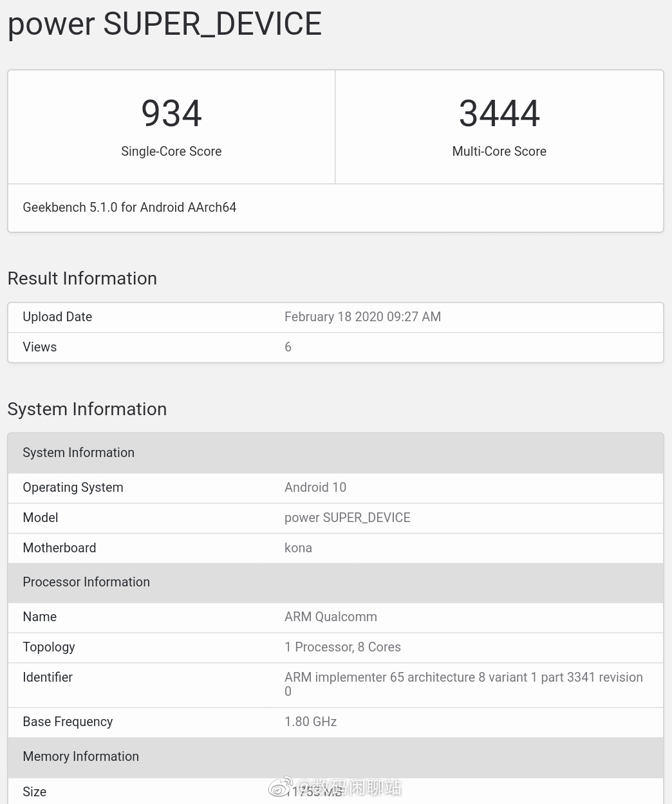Select the Single-Core Score label
Screen dimensions: 672x804
point(171,151)
